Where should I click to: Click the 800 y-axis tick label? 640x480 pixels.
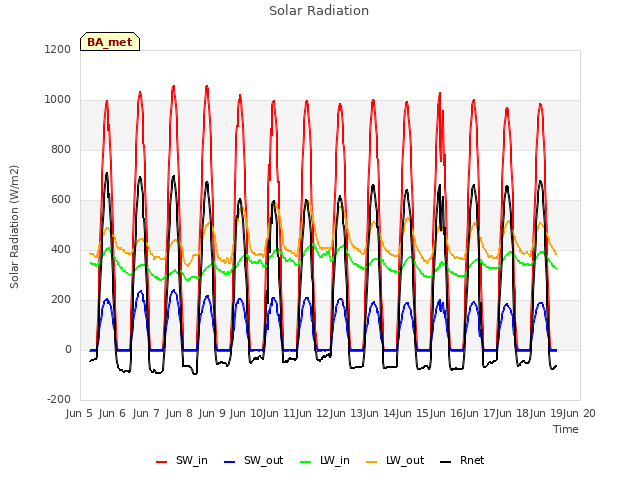[61, 149]
